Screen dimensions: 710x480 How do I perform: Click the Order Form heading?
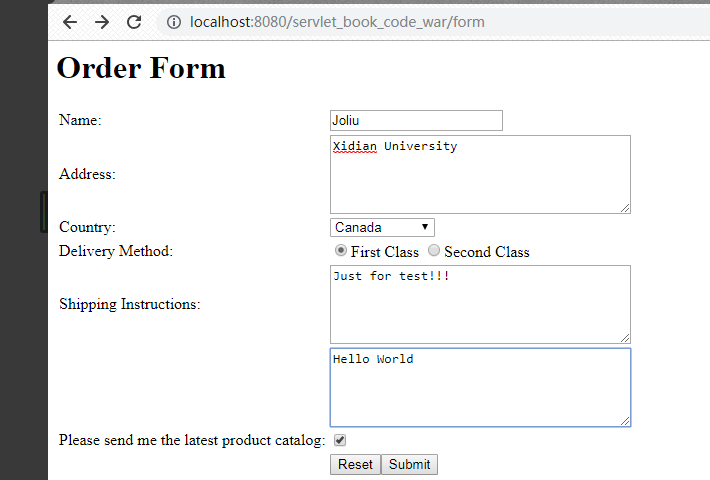(x=141, y=68)
